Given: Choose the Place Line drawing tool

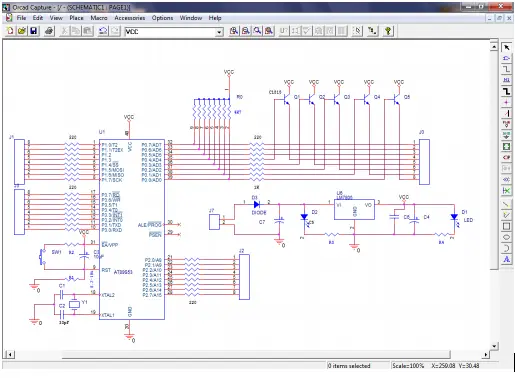Looking at the screenshot, I should click(x=506, y=204).
